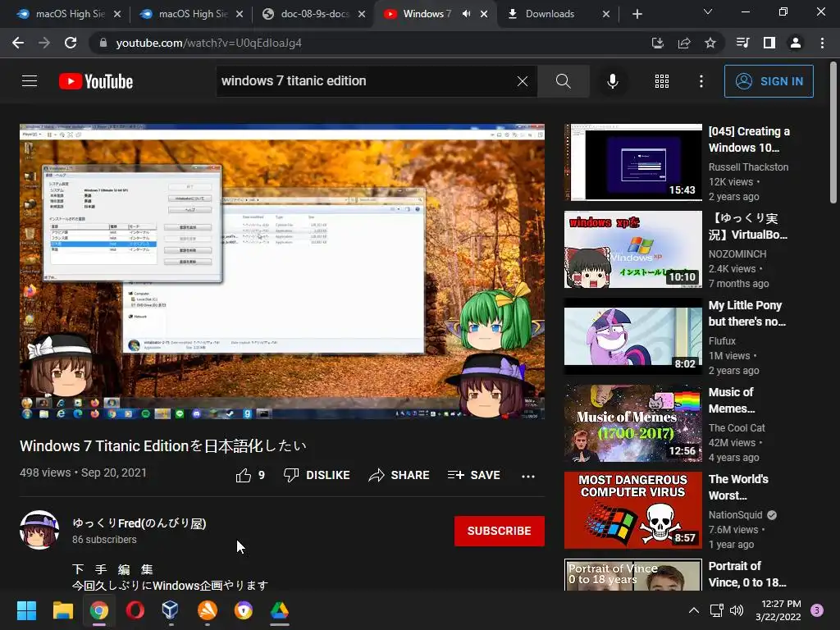Click the address bar URL

click(x=208, y=43)
